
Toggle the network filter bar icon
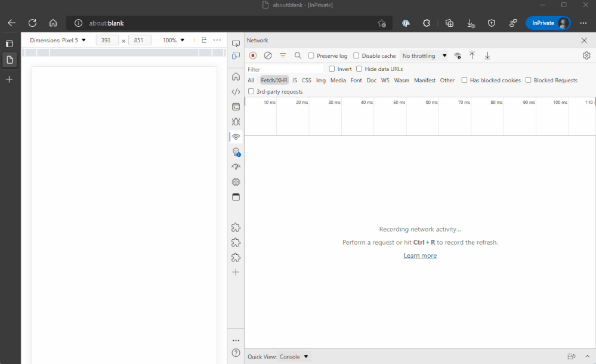[283, 55]
